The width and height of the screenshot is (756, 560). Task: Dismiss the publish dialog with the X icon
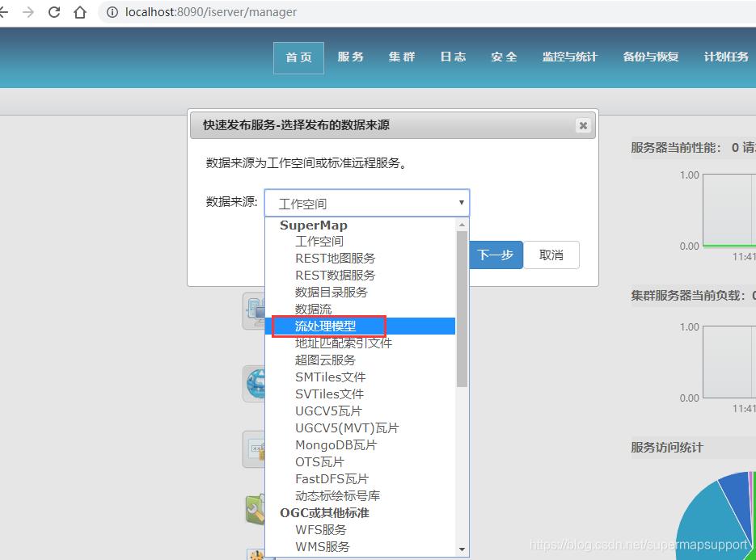582,125
